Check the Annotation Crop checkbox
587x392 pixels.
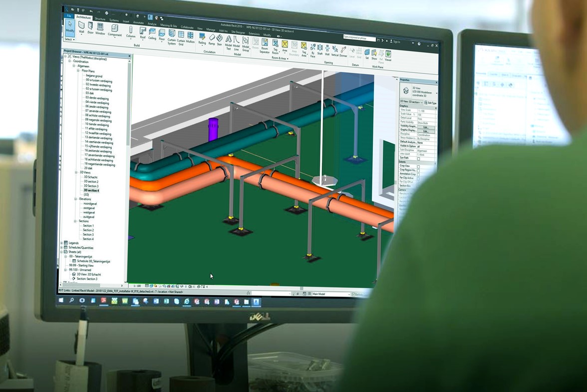click(x=418, y=174)
